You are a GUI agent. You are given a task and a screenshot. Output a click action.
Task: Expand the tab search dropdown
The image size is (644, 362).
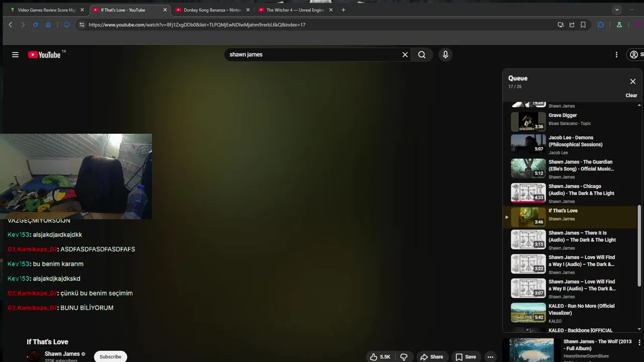click(617, 10)
